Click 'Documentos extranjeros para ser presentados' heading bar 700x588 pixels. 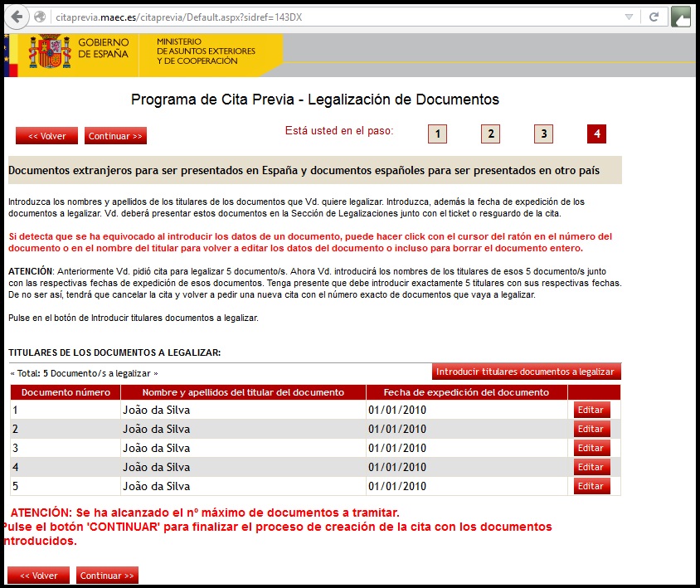pyautogui.click(x=314, y=170)
